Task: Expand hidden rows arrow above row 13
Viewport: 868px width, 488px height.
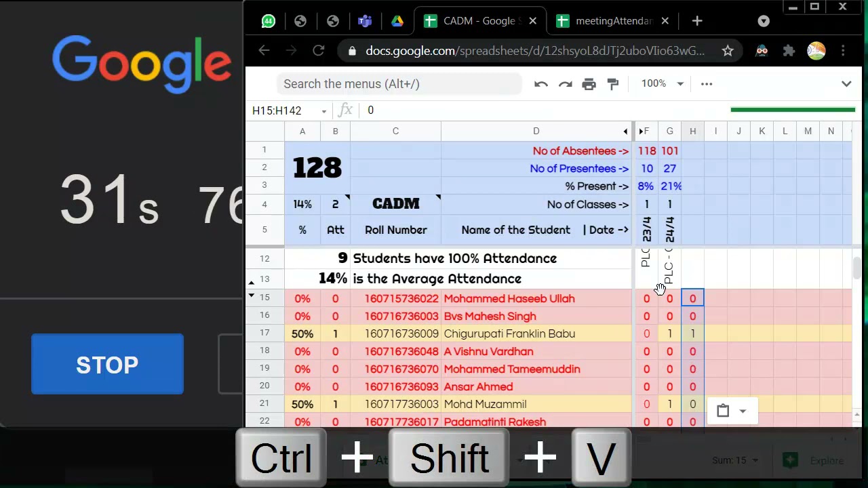Action: point(252,283)
